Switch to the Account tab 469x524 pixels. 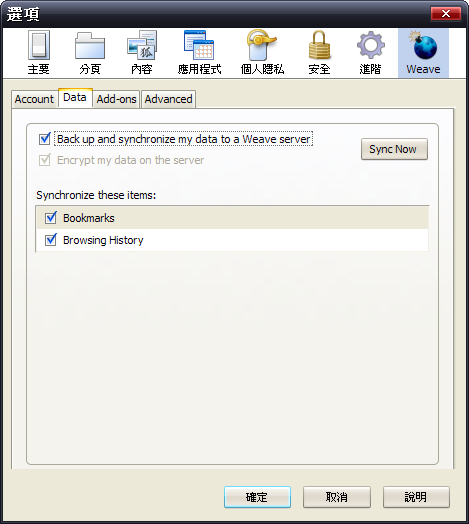pyautogui.click(x=34, y=99)
